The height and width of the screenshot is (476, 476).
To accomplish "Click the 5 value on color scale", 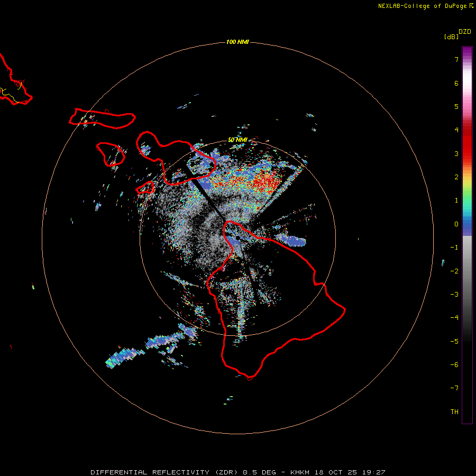I will (x=456, y=106).
